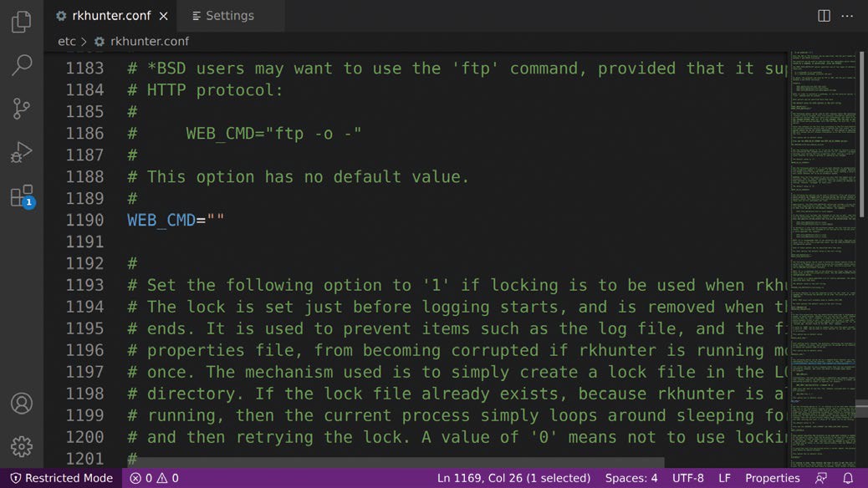Click Restricted Mode in status bar

(61, 478)
